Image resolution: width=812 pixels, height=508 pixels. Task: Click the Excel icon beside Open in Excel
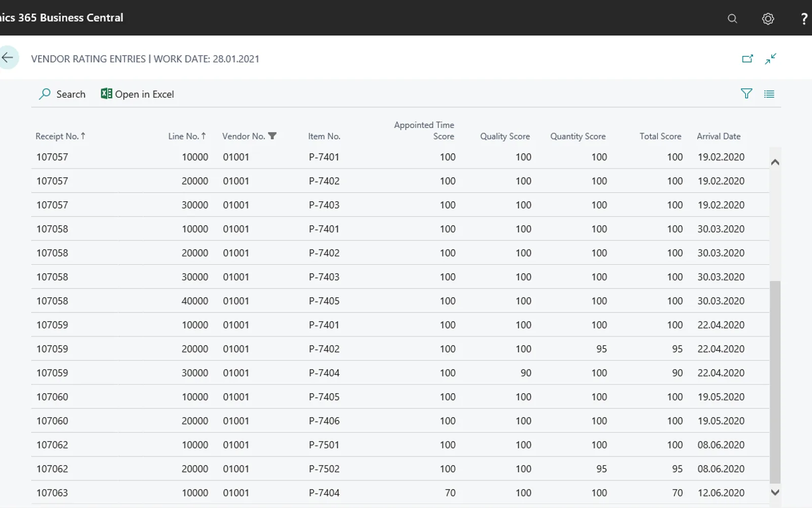coord(106,93)
